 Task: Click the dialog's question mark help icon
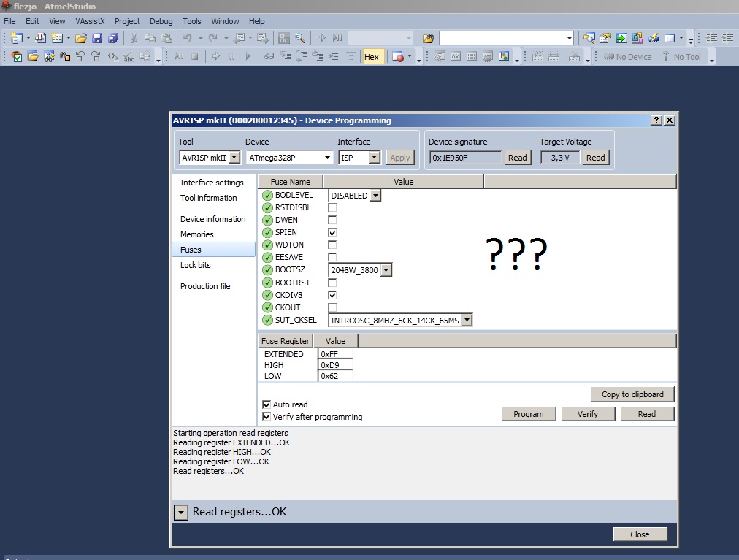point(656,120)
